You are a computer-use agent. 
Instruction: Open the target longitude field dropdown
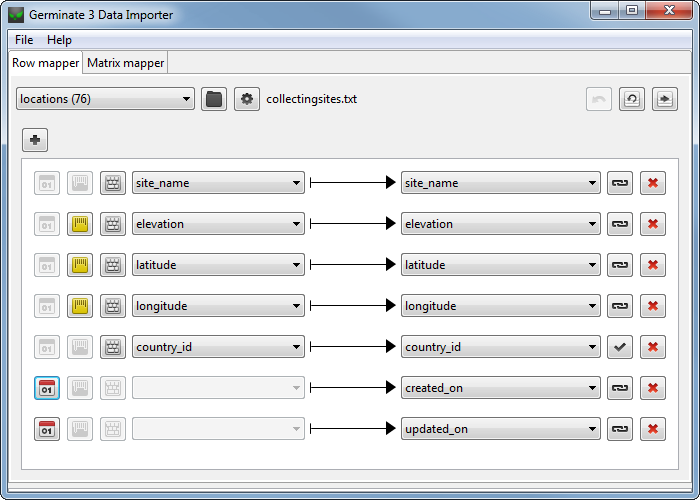pyautogui.click(x=500, y=306)
